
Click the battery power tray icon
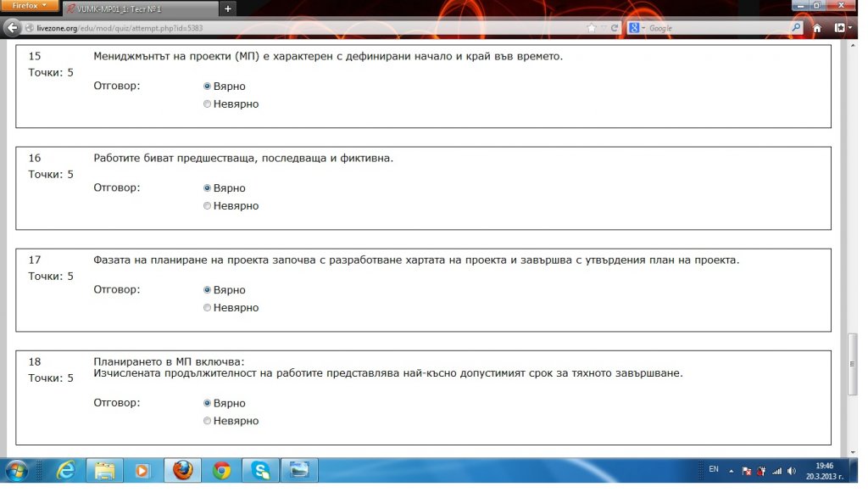point(762,472)
